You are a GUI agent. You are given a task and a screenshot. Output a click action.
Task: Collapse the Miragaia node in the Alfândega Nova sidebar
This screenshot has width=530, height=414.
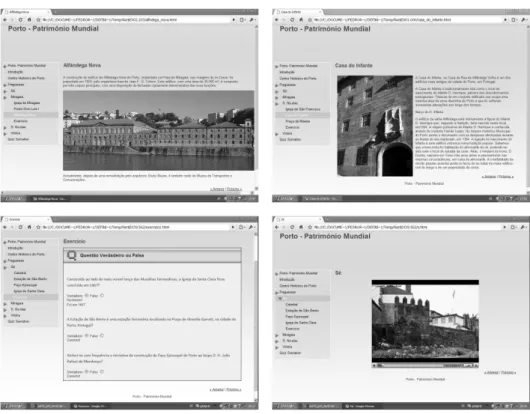(x=5, y=97)
